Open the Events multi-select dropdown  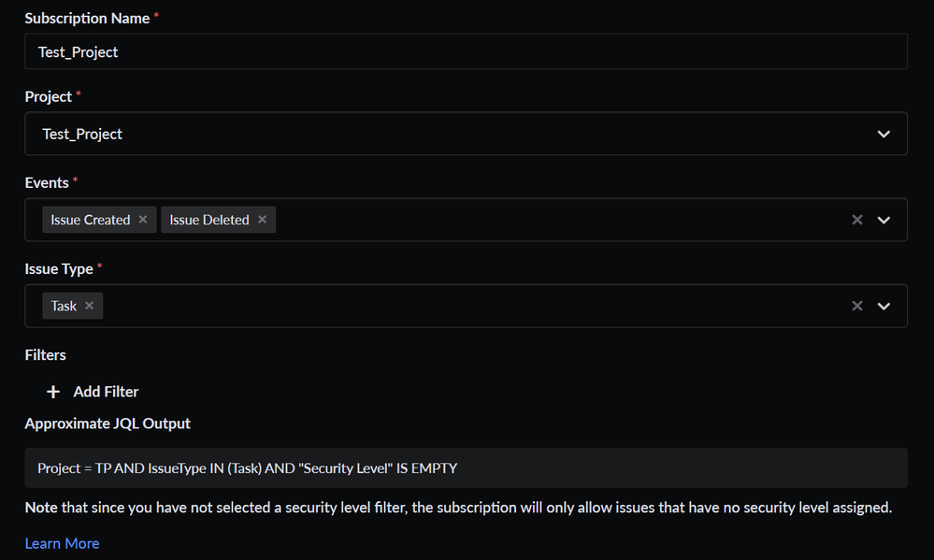(x=514, y=219)
